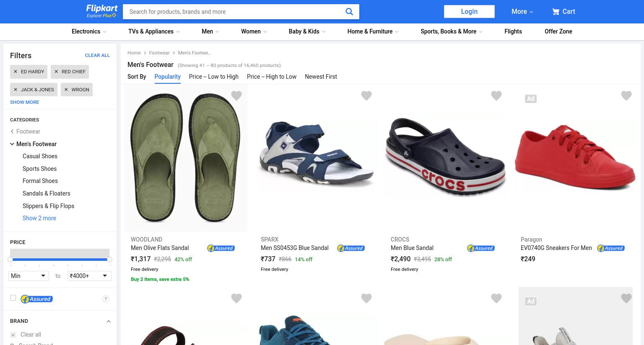Screen dimensions: 644x345
Task: Click the heart icon on second-row Ad product
Action: [x=626, y=299]
